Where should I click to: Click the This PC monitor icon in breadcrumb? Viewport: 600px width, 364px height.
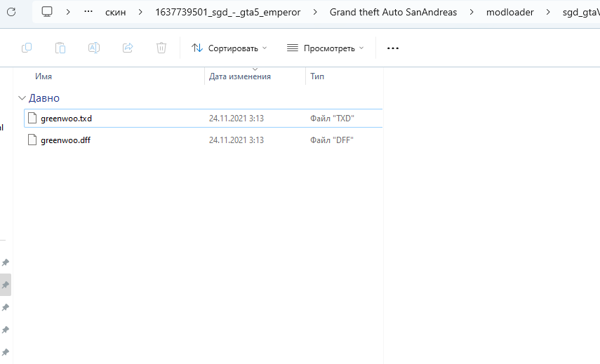pos(47,12)
